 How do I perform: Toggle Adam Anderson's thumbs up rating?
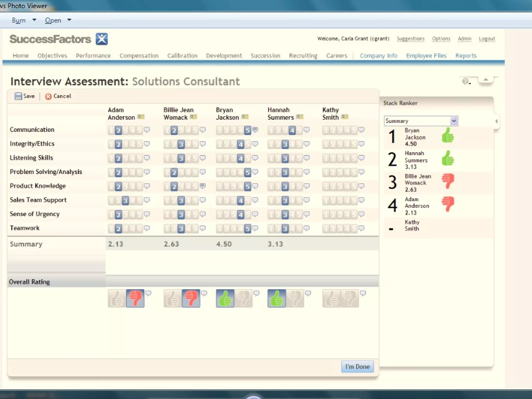coord(117,298)
